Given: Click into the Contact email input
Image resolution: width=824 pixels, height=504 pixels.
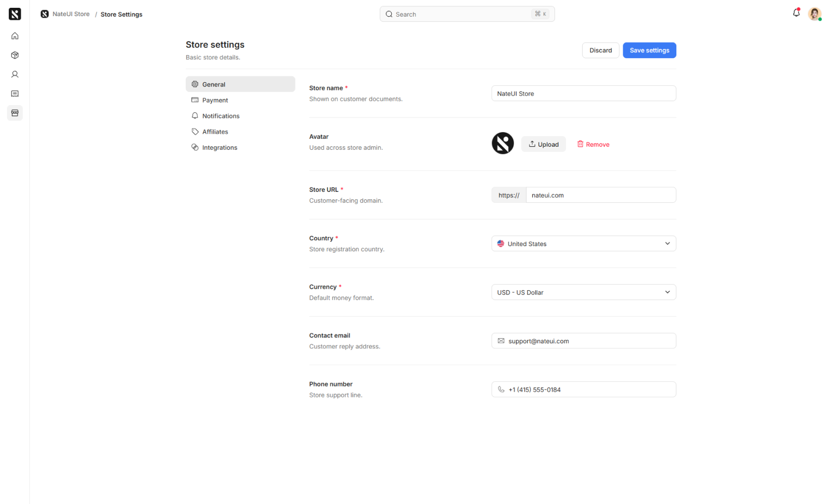Looking at the screenshot, I should point(584,341).
